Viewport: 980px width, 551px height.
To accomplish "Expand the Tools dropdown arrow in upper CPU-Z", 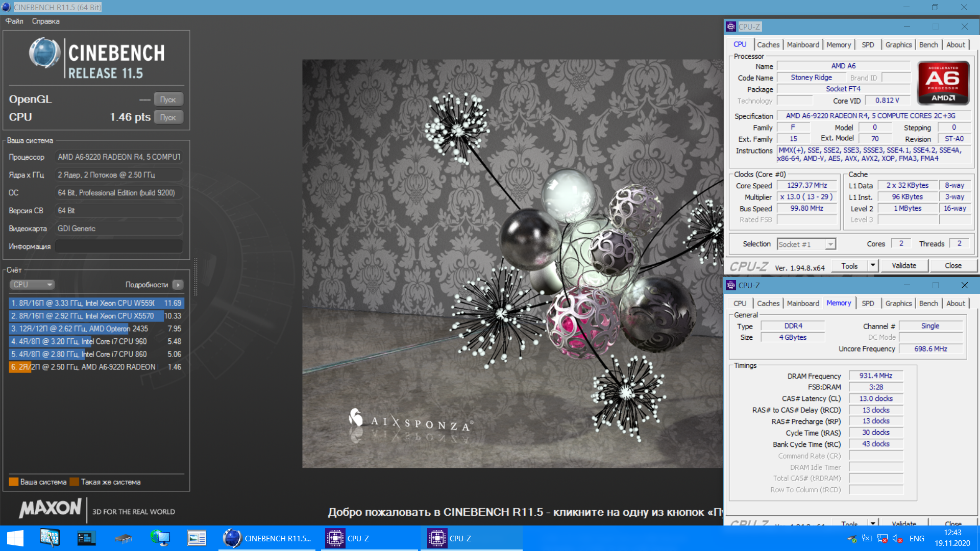I will [x=873, y=266].
